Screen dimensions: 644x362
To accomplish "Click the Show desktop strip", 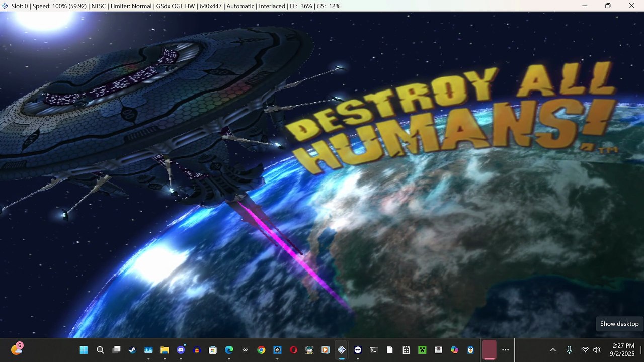I will [x=641, y=350].
